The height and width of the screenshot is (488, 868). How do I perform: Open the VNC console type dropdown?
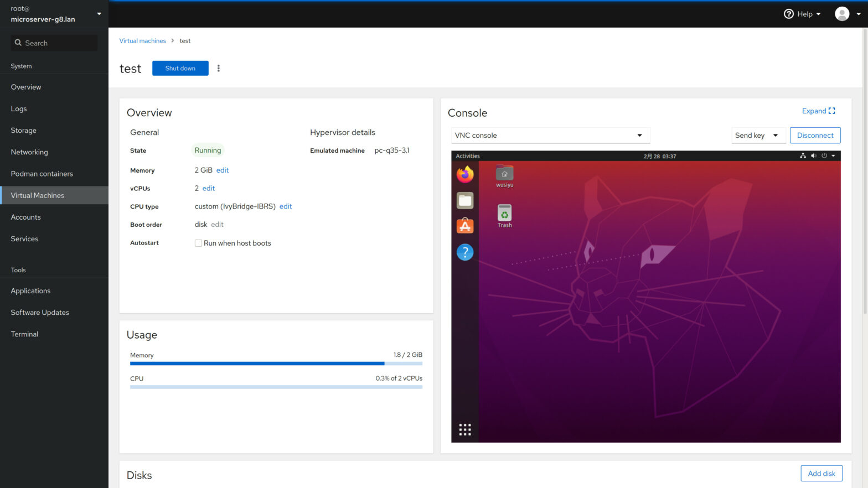click(550, 136)
